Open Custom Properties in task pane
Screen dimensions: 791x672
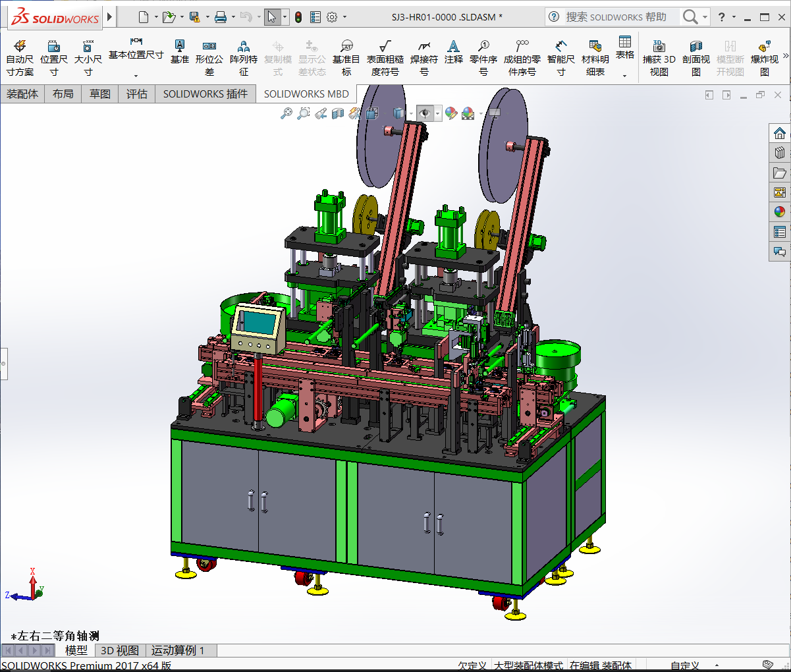coord(780,232)
